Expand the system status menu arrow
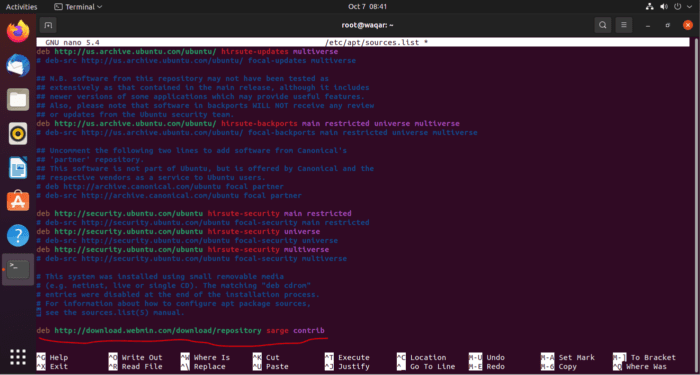700x375 pixels. pyautogui.click(x=689, y=7)
